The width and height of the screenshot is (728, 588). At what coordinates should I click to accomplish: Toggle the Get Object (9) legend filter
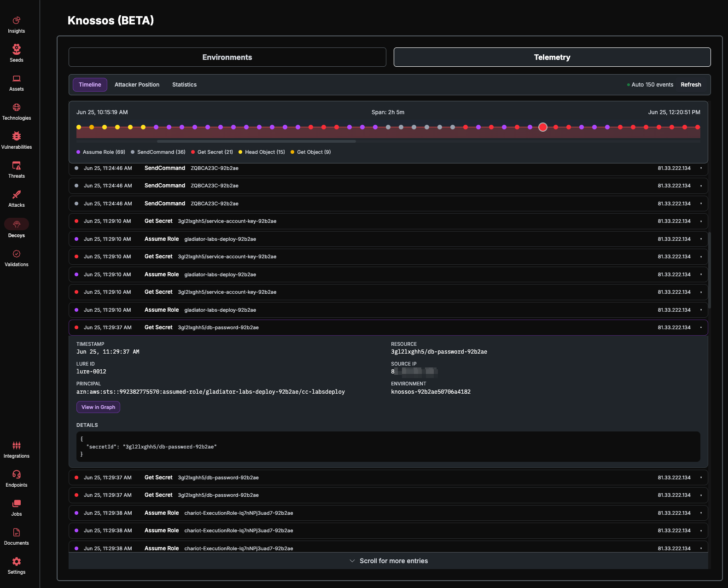pos(310,152)
